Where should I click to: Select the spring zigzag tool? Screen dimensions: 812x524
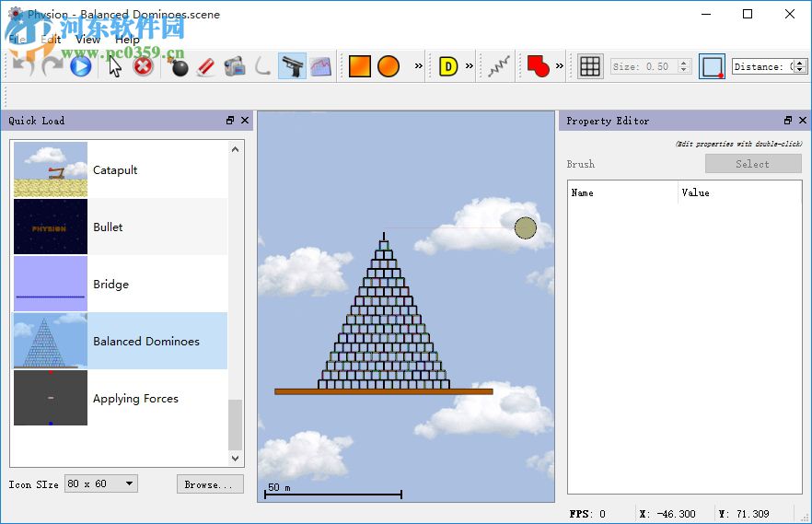click(x=499, y=66)
